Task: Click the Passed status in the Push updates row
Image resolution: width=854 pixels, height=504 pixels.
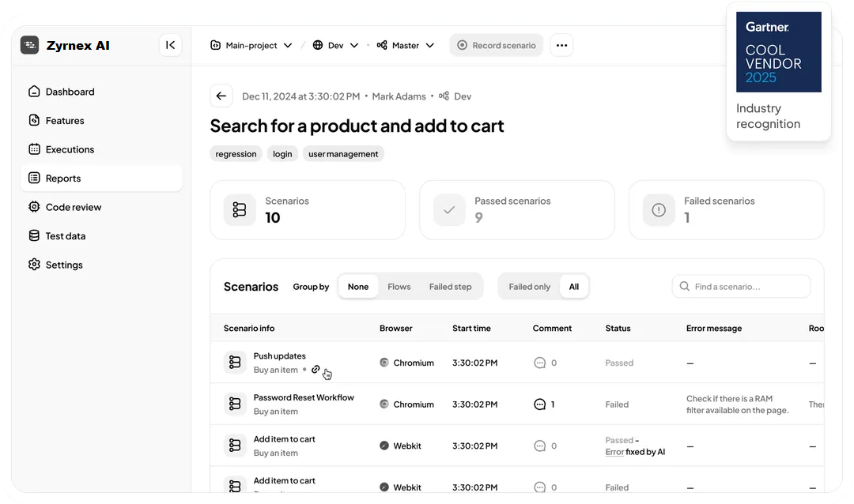Action: click(619, 363)
